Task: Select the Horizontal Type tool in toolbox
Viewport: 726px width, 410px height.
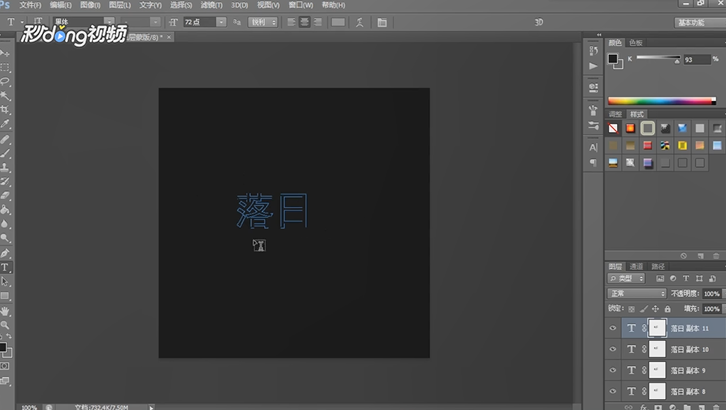Action: 5,267
